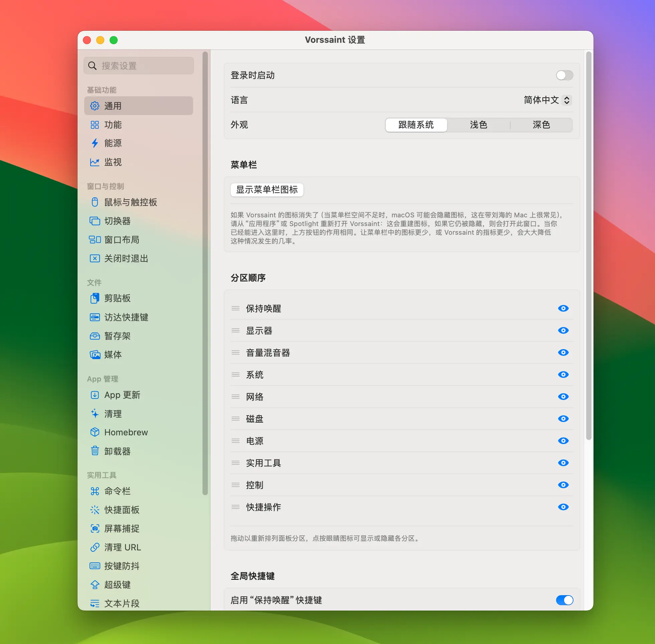Open the 语言 简体中文 dropdown
This screenshot has height=644, width=655.
(547, 100)
